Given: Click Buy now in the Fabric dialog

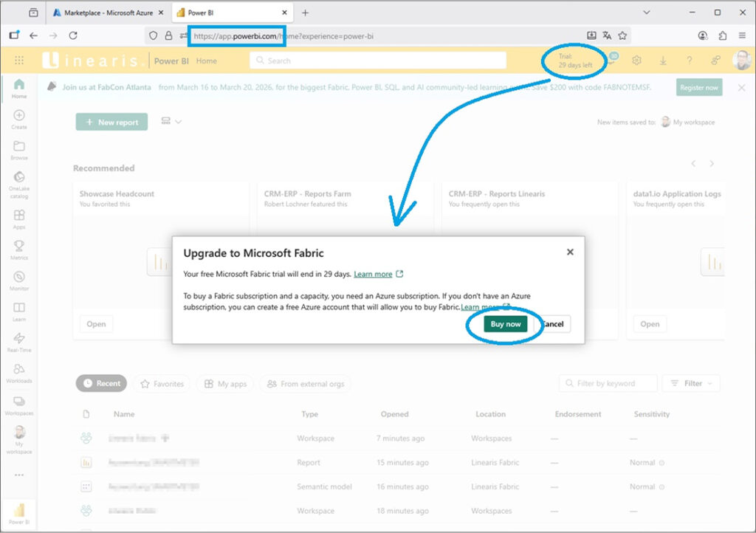Looking at the screenshot, I should [x=505, y=324].
